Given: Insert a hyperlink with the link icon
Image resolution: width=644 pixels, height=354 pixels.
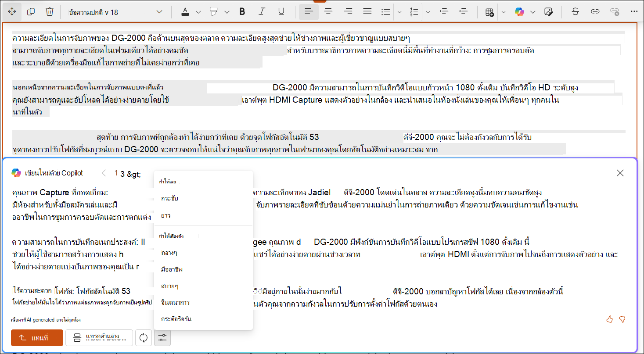Looking at the screenshot, I should click(x=595, y=12).
